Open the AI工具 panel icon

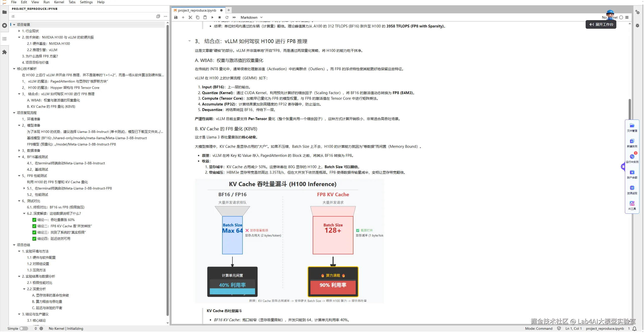(632, 203)
